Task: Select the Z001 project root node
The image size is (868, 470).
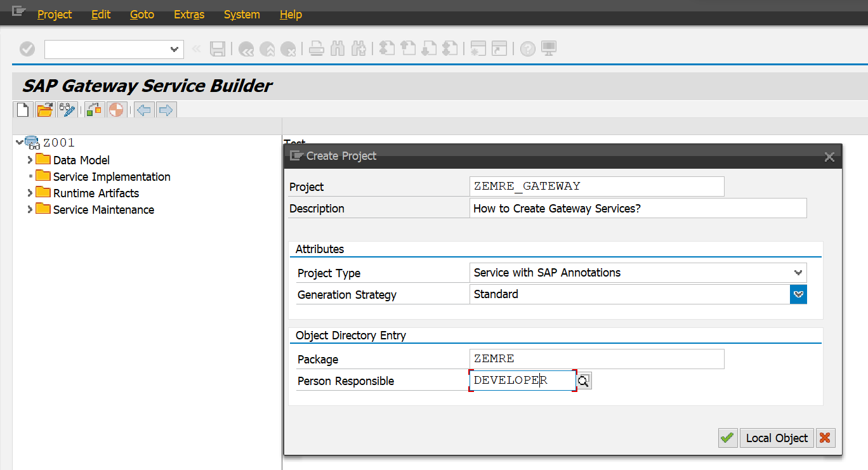Action: pyautogui.click(x=59, y=143)
